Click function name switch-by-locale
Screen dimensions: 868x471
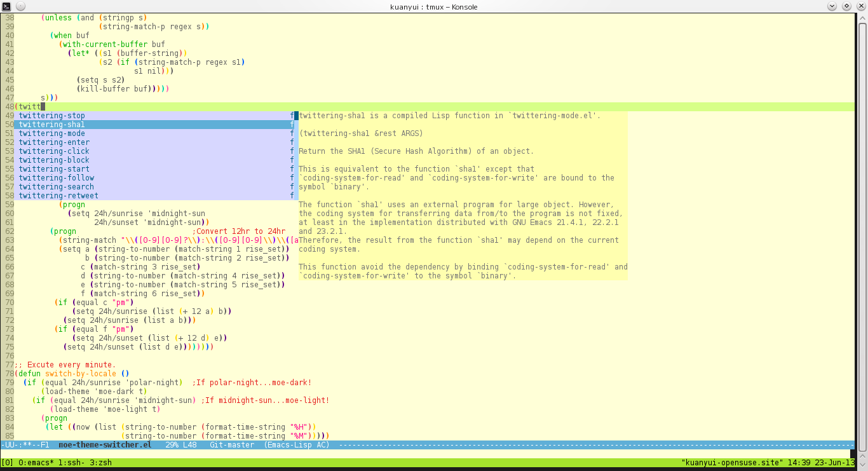(x=80, y=374)
